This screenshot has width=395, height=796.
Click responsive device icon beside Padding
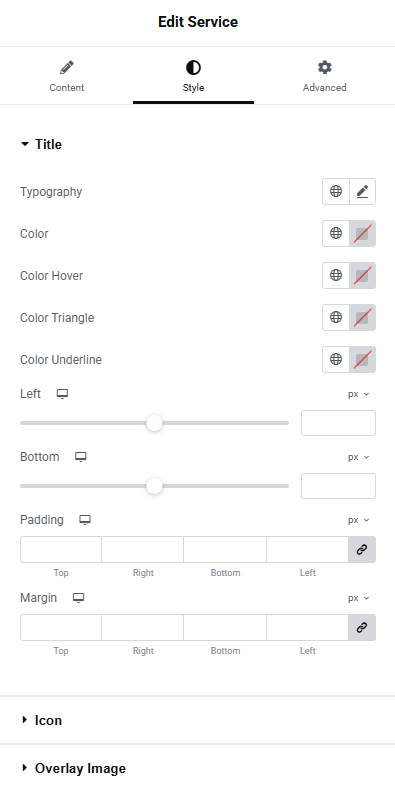click(x=85, y=520)
